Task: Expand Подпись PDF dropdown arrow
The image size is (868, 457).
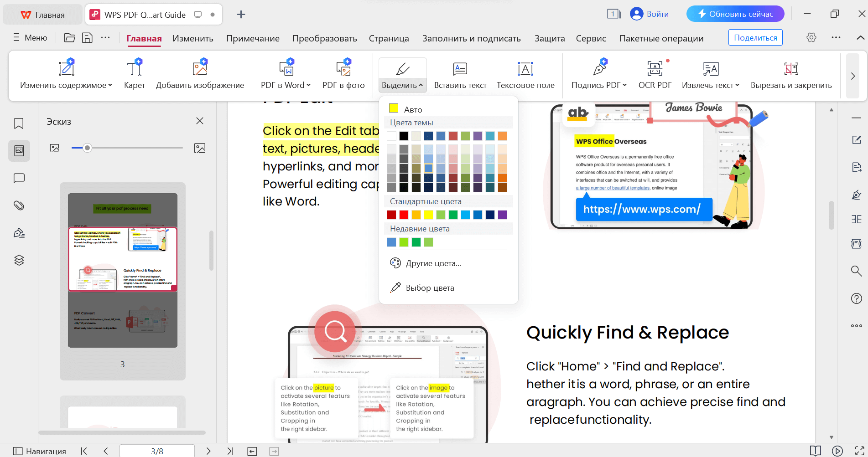Action: coord(625,85)
